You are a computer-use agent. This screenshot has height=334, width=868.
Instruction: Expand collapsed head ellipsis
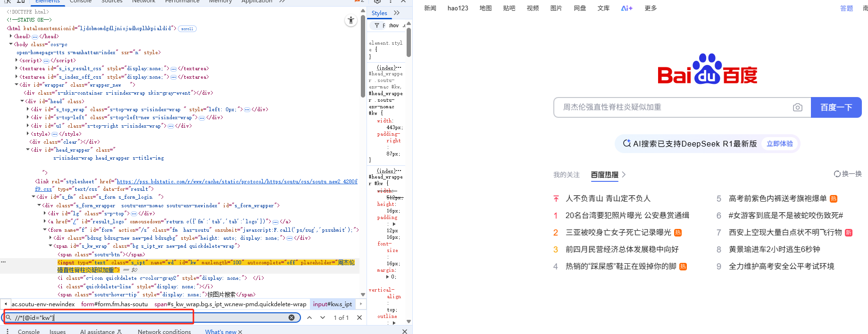point(35,36)
